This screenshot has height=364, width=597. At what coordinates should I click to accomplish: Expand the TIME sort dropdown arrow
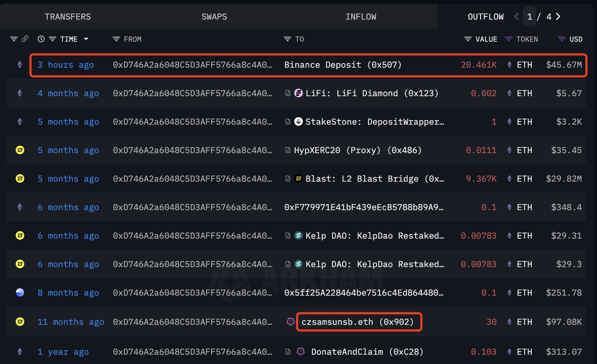point(86,39)
